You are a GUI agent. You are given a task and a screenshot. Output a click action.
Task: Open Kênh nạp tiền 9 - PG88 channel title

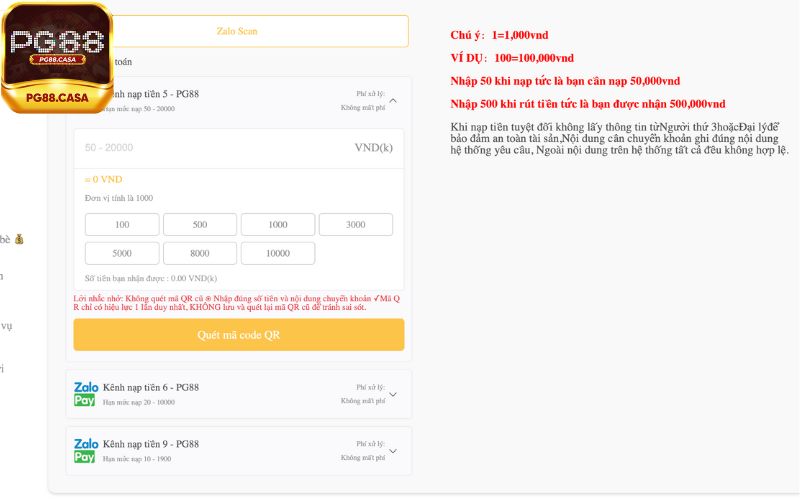[x=151, y=444]
